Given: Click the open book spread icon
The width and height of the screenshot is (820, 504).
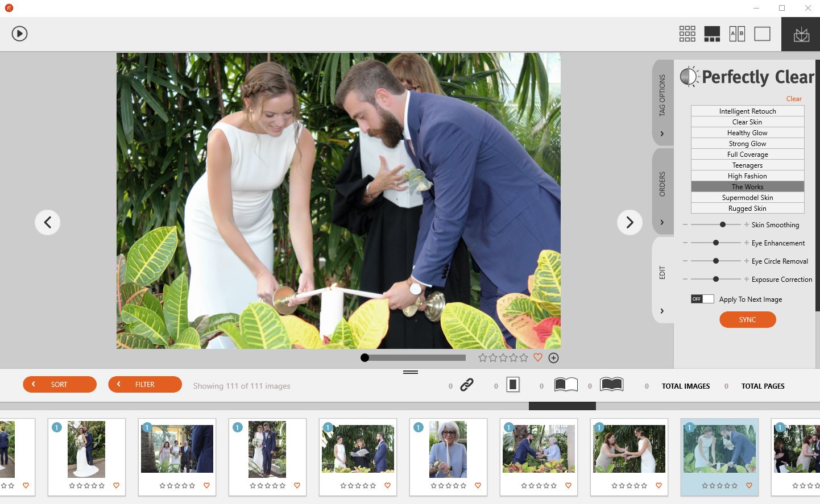Looking at the screenshot, I should 566,385.
